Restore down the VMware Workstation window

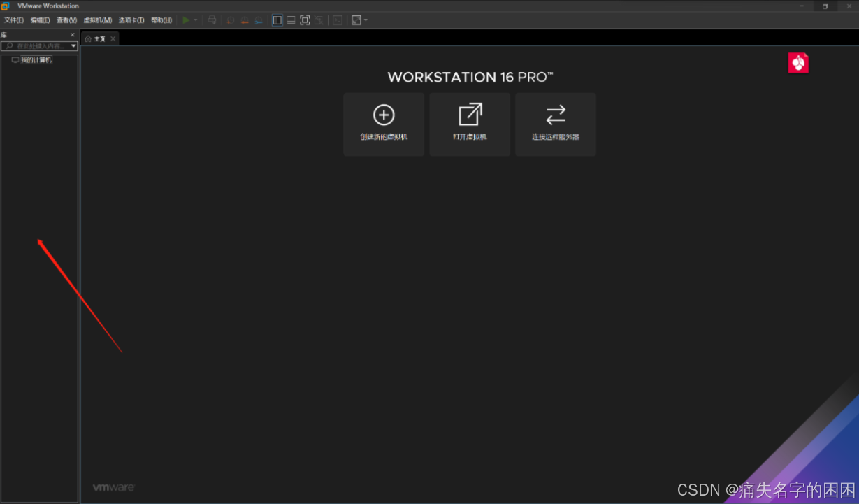click(x=825, y=6)
